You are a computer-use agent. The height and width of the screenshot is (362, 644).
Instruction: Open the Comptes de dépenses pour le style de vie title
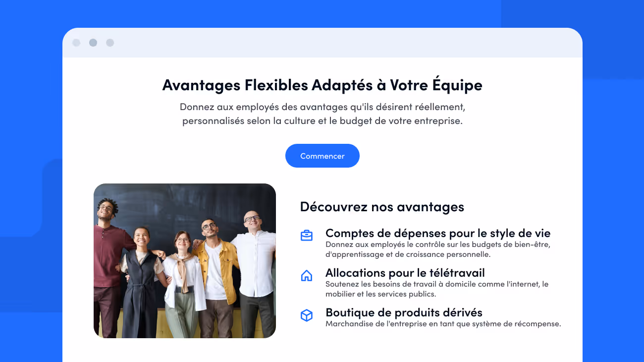pyautogui.click(x=438, y=233)
